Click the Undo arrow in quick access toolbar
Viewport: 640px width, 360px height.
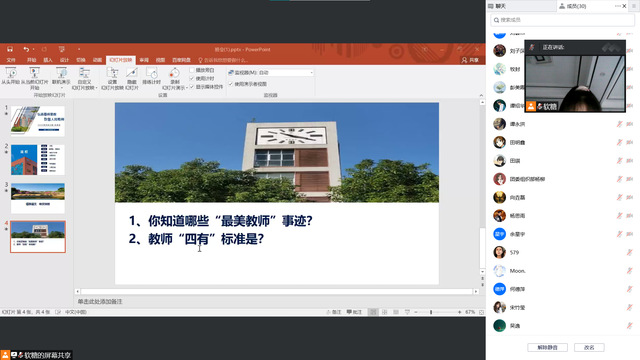pos(26,49)
